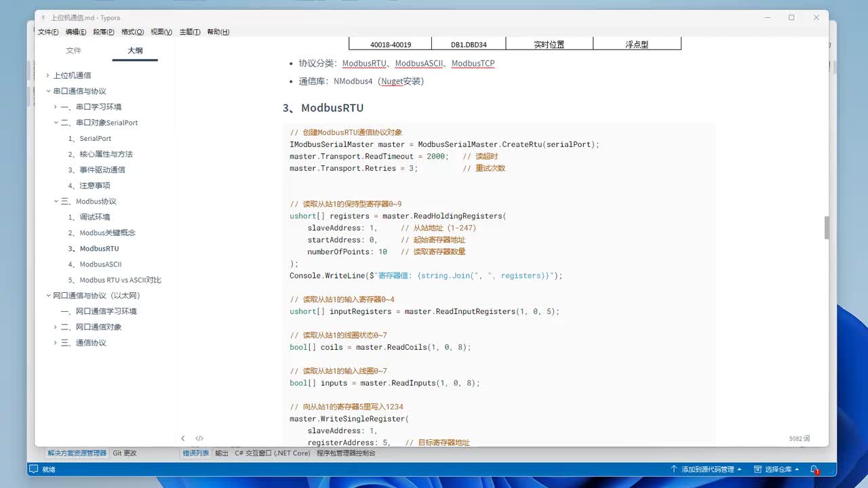Click the ModbusRTU word in the 协议分类 line
The image size is (868, 488).
tap(364, 64)
